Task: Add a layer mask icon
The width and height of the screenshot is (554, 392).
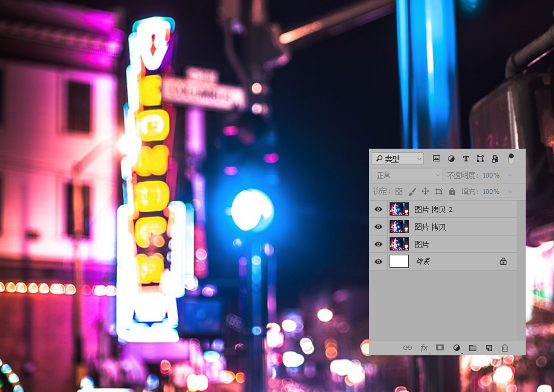Action: click(x=440, y=347)
